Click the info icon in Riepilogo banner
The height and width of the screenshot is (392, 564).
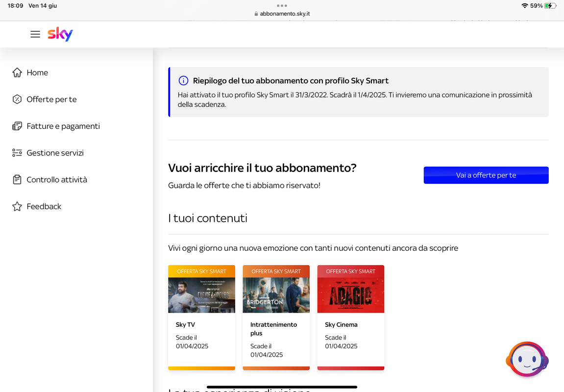click(x=183, y=80)
